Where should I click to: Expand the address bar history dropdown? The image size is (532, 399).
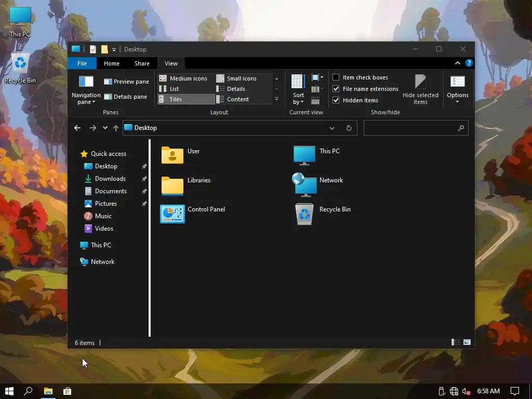tap(332, 128)
